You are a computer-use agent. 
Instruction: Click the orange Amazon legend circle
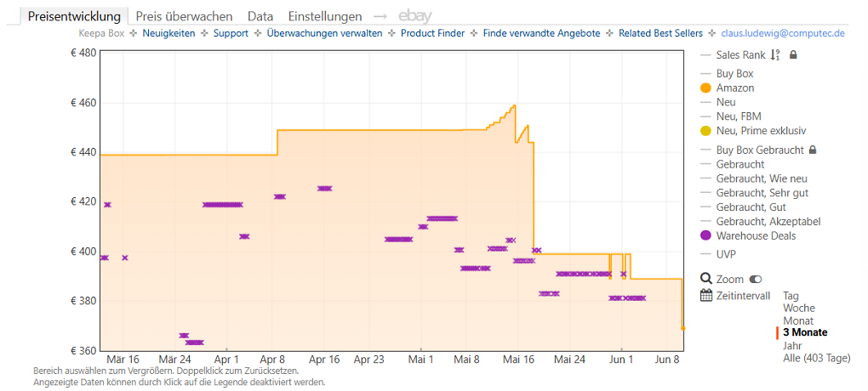(705, 88)
